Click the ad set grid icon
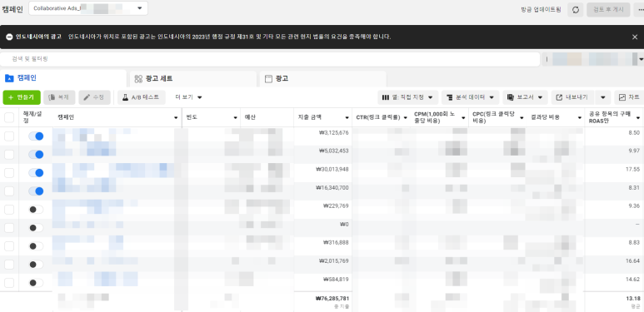Screen dimensions: 644x312 pyautogui.click(x=138, y=79)
